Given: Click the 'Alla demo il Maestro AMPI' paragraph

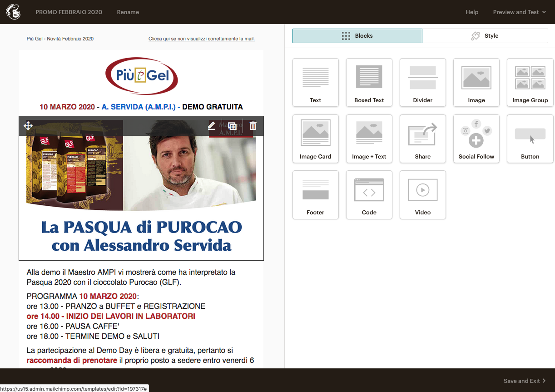Looking at the screenshot, I should (x=131, y=277).
